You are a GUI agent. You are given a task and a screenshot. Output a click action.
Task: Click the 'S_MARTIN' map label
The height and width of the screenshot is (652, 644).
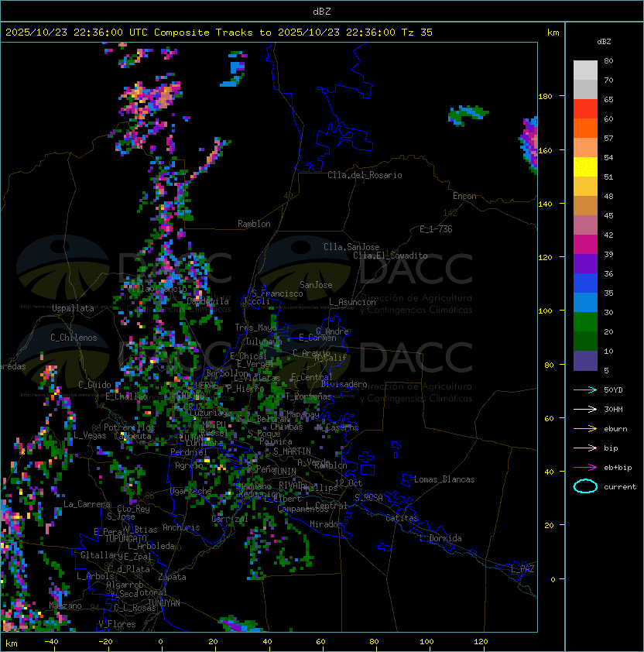coord(292,451)
